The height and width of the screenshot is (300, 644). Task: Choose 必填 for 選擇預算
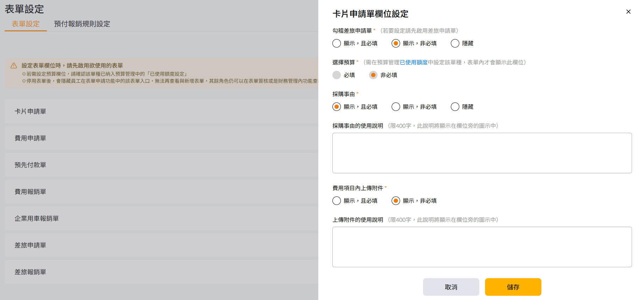coord(337,75)
